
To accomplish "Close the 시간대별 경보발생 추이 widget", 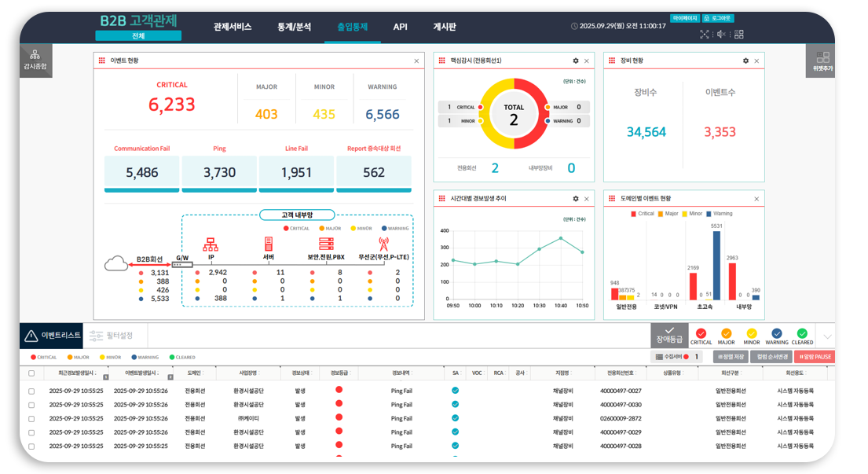I will coord(587,199).
